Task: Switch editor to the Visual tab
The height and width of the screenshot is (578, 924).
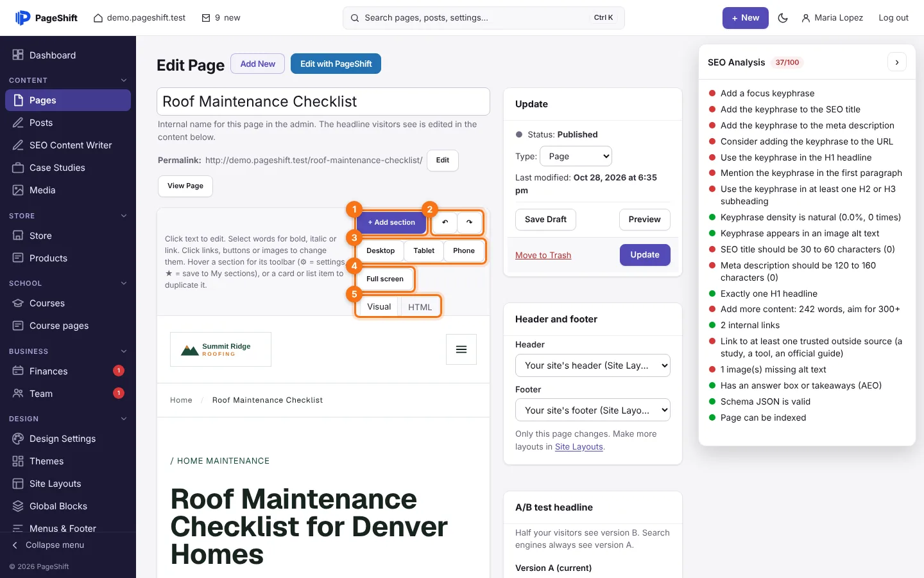Action: click(379, 307)
